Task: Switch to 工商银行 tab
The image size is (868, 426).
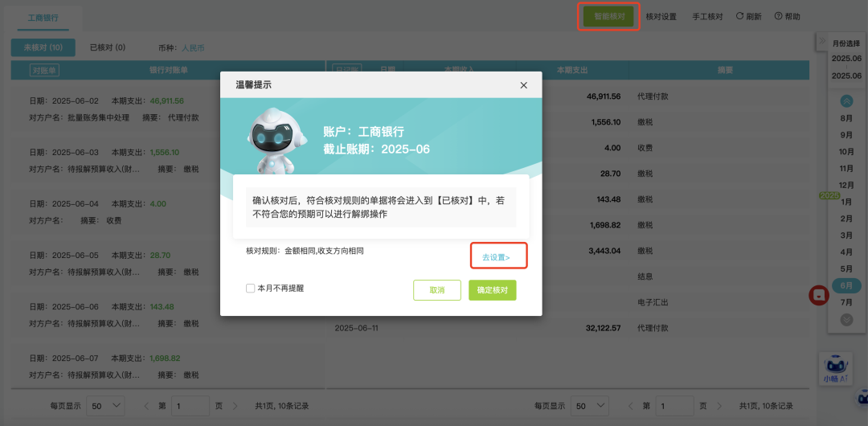Action: click(x=43, y=18)
